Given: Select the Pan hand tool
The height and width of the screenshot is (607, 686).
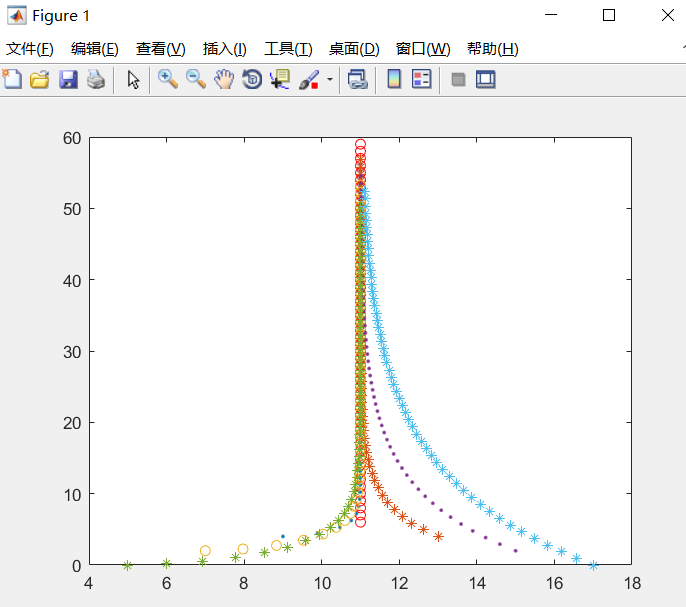Looking at the screenshot, I should [224, 80].
